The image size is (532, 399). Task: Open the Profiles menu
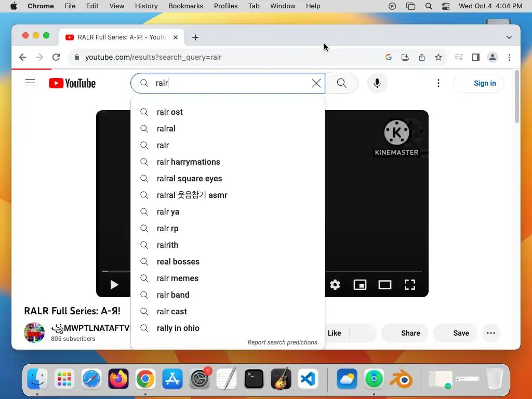[x=225, y=6]
